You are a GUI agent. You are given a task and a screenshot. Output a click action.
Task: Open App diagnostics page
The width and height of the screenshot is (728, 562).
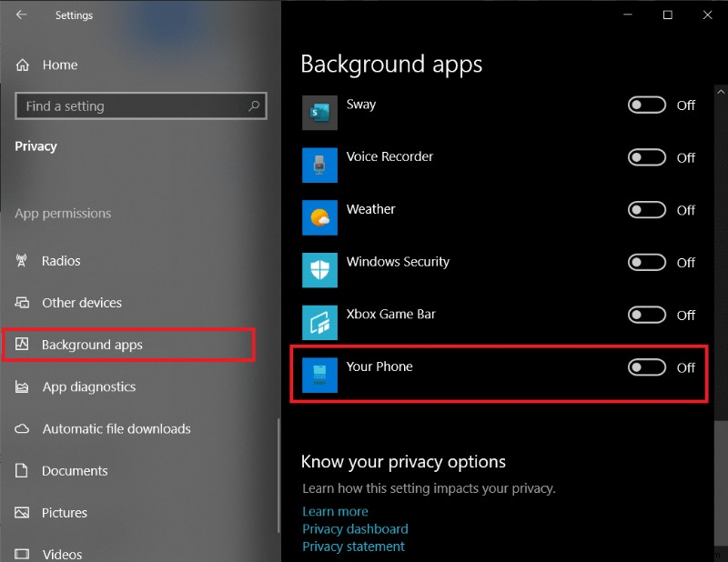coord(88,386)
